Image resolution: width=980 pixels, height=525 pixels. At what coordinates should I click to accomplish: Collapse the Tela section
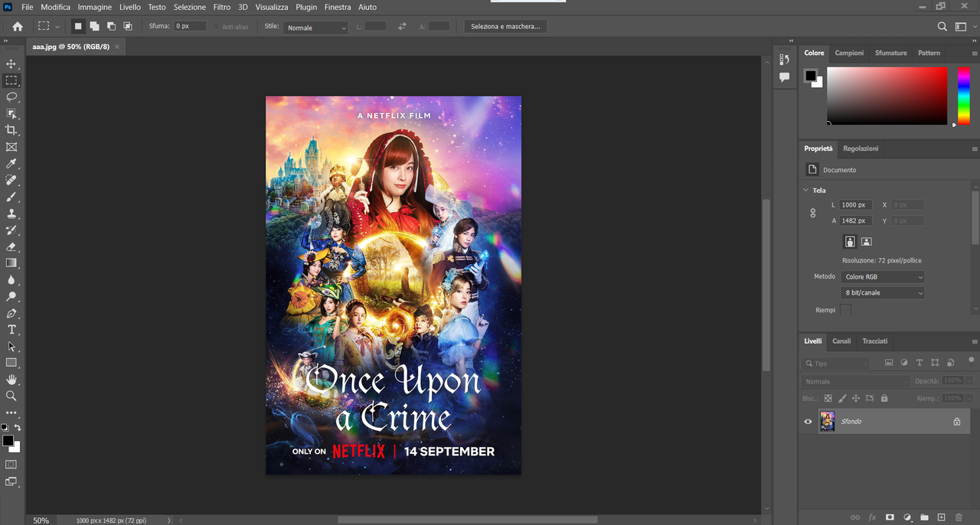point(805,190)
